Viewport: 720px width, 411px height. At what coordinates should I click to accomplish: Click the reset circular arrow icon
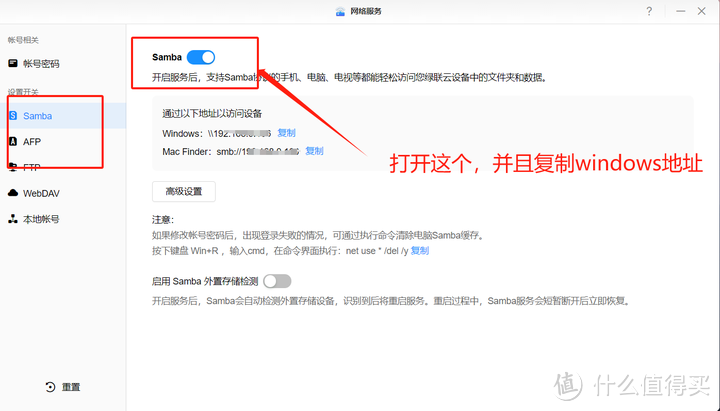[50, 387]
